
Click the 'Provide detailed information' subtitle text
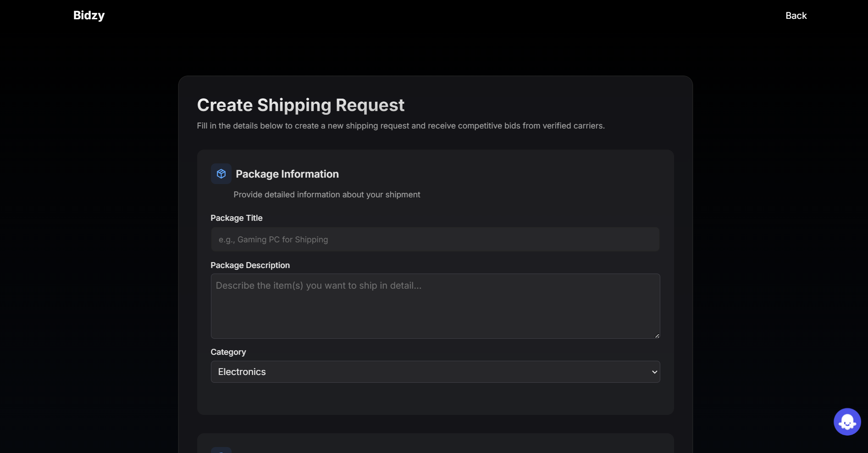(326, 195)
